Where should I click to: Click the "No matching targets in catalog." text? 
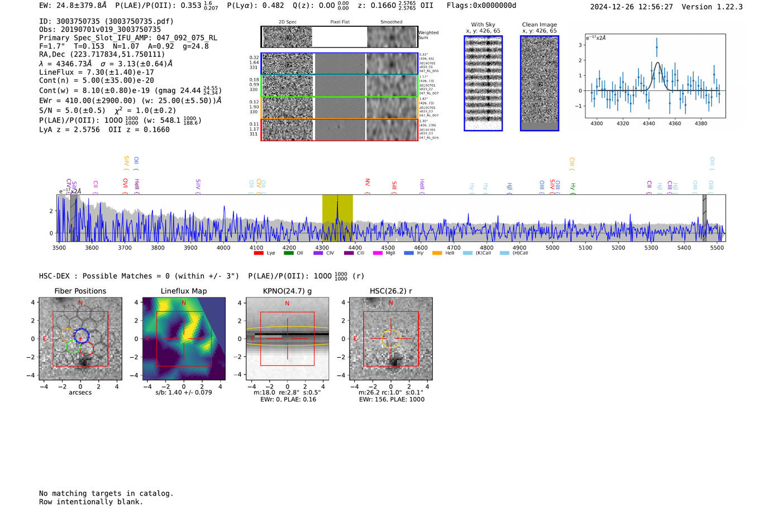pyautogui.click(x=106, y=493)
